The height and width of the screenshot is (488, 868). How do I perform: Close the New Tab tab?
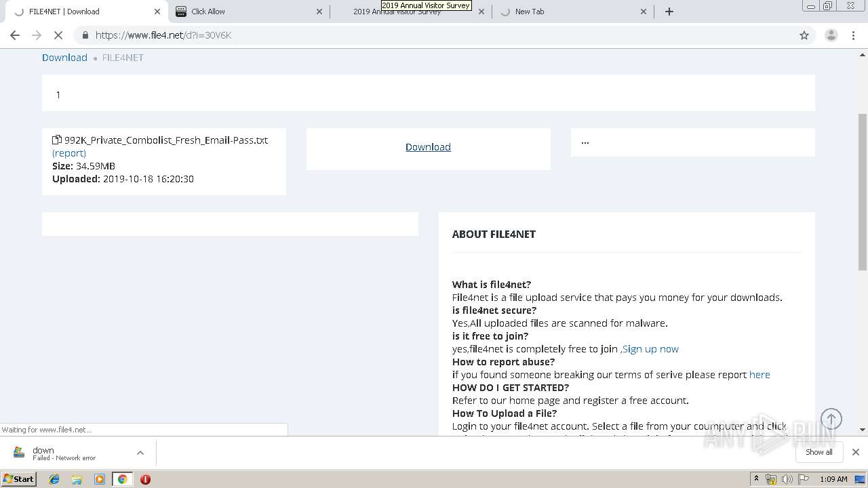coord(644,12)
